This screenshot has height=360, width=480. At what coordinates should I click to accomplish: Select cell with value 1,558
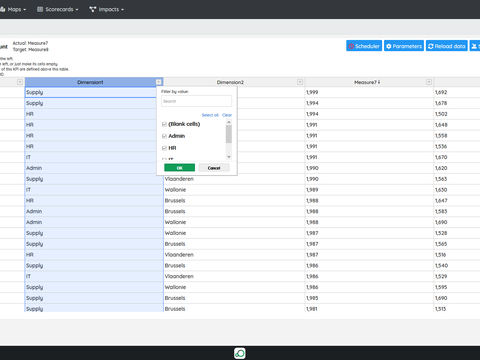[x=457, y=136]
